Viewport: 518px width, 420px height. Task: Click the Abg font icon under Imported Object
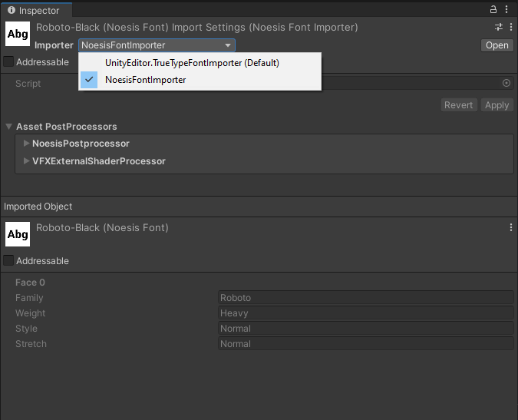tap(18, 234)
